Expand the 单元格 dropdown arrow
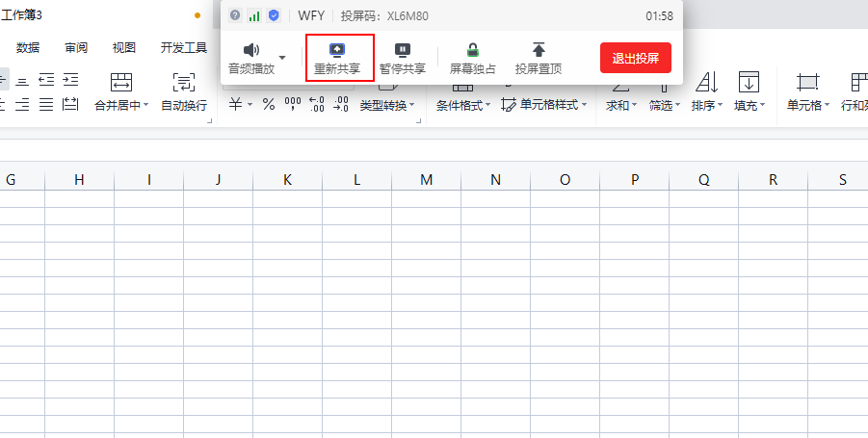 click(827, 105)
